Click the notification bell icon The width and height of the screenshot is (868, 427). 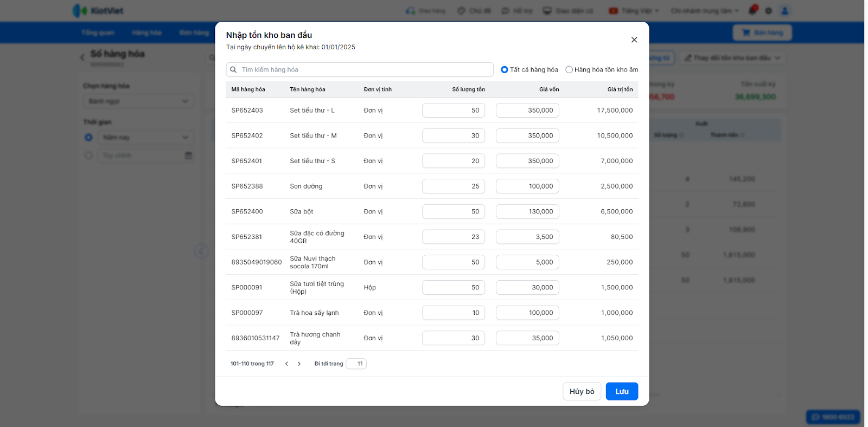pyautogui.click(x=753, y=10)
